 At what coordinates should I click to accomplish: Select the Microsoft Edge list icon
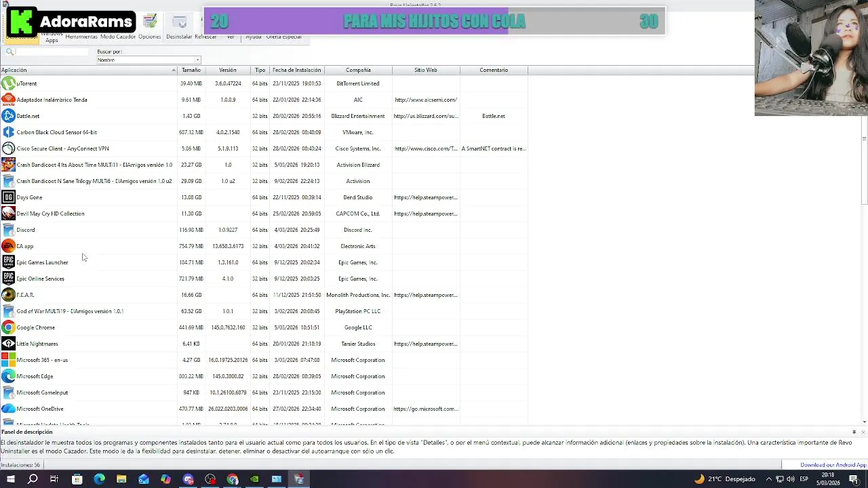pos(8,376)
